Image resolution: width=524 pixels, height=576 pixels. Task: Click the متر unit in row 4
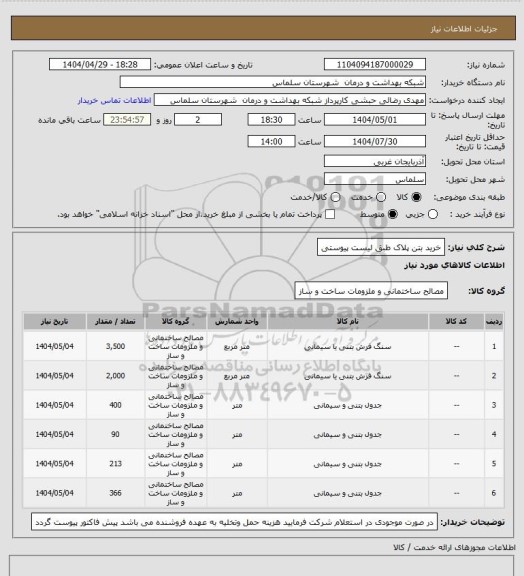(x=237, y=435)
